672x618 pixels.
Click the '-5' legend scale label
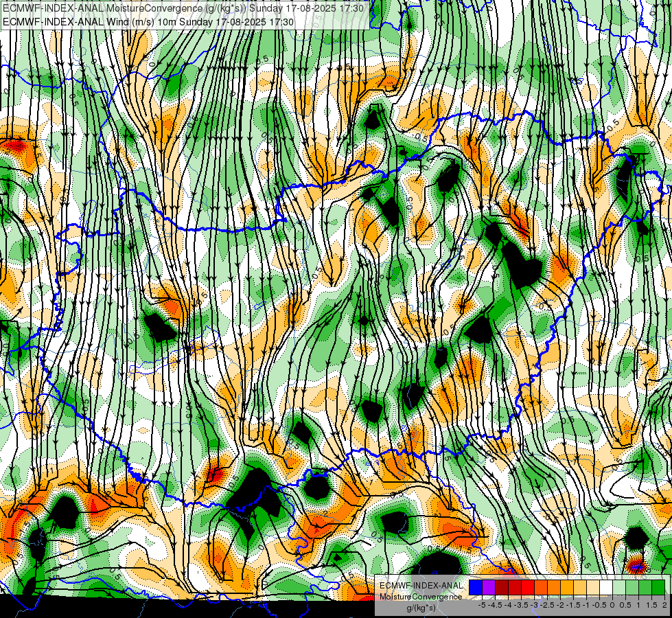click(483, 605)
